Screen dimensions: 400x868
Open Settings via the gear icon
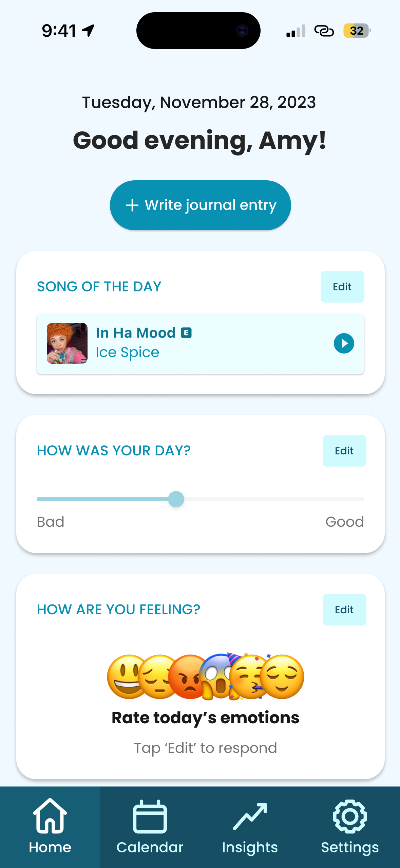[x=350, y=816]
